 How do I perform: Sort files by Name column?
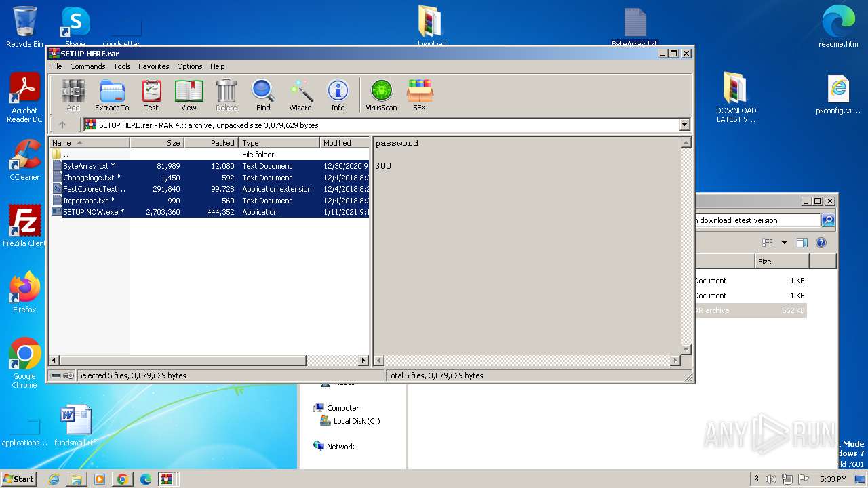coord(89,143)
